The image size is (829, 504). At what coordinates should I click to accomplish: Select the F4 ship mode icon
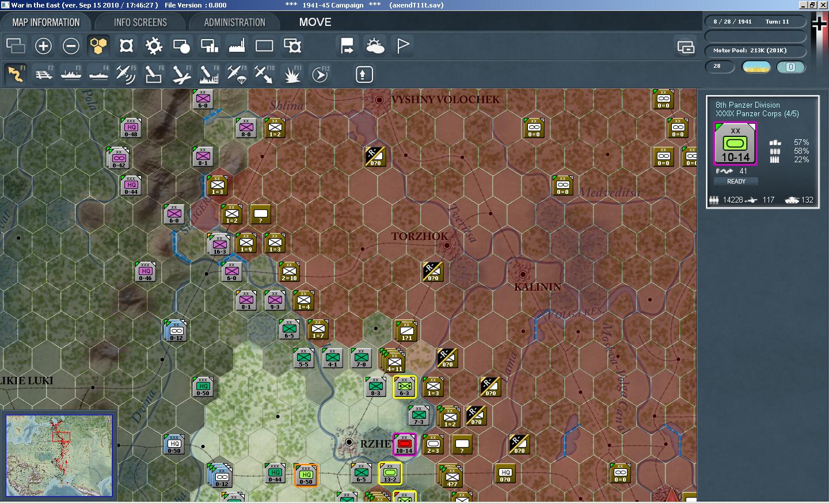coord(98,74)
